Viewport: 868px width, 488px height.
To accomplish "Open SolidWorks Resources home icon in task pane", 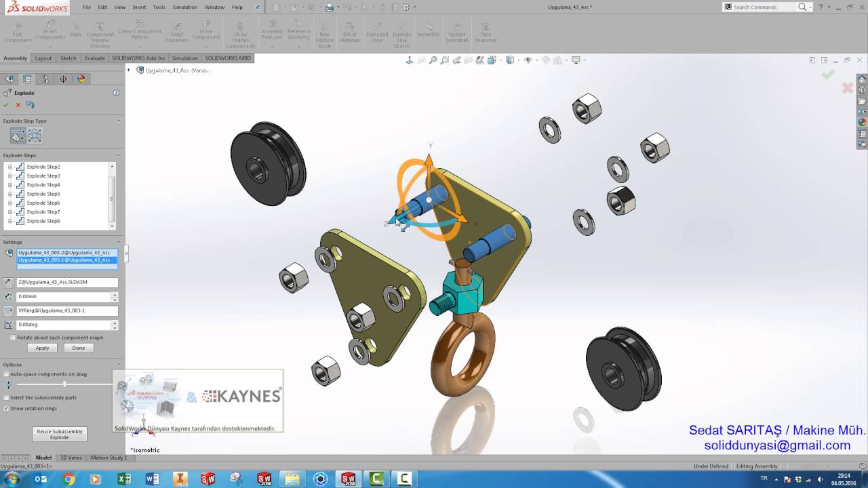I will 862,79.
